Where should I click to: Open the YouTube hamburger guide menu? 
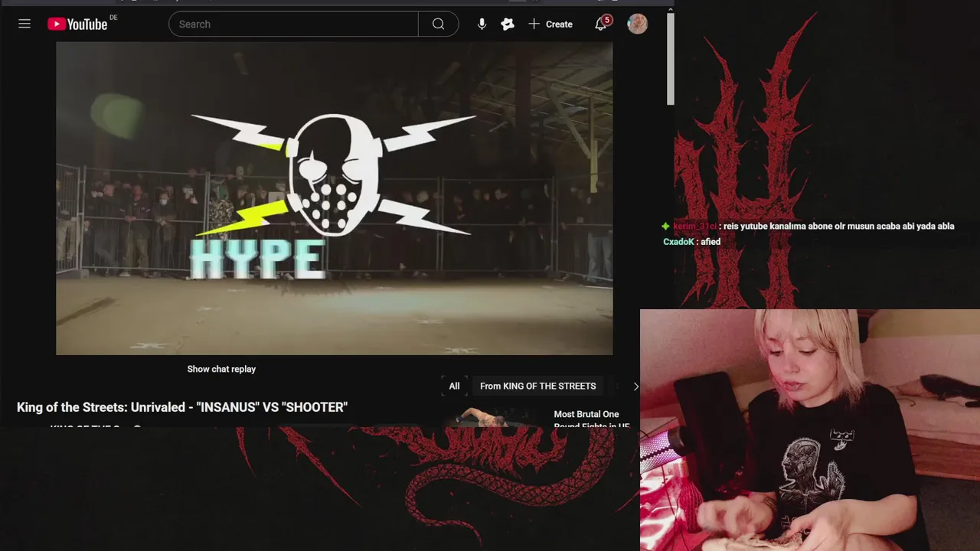click(24, 24)
